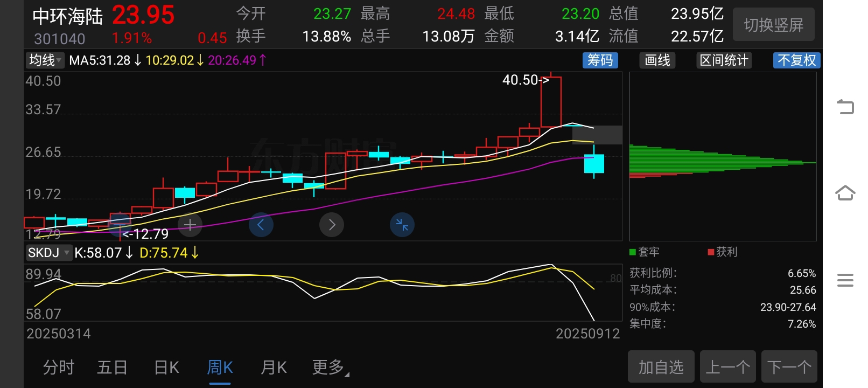Tap start date 20250314

tap(59, 334)
